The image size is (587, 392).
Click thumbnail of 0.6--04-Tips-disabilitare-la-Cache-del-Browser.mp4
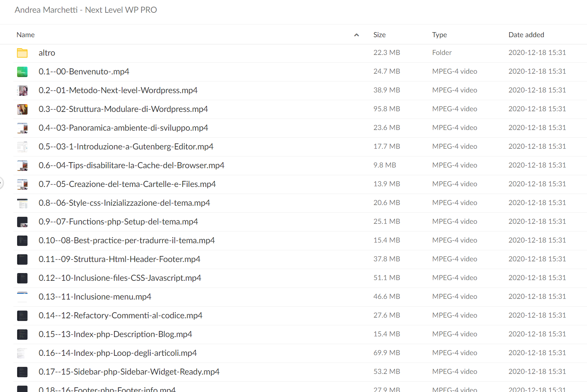(22, 166)
